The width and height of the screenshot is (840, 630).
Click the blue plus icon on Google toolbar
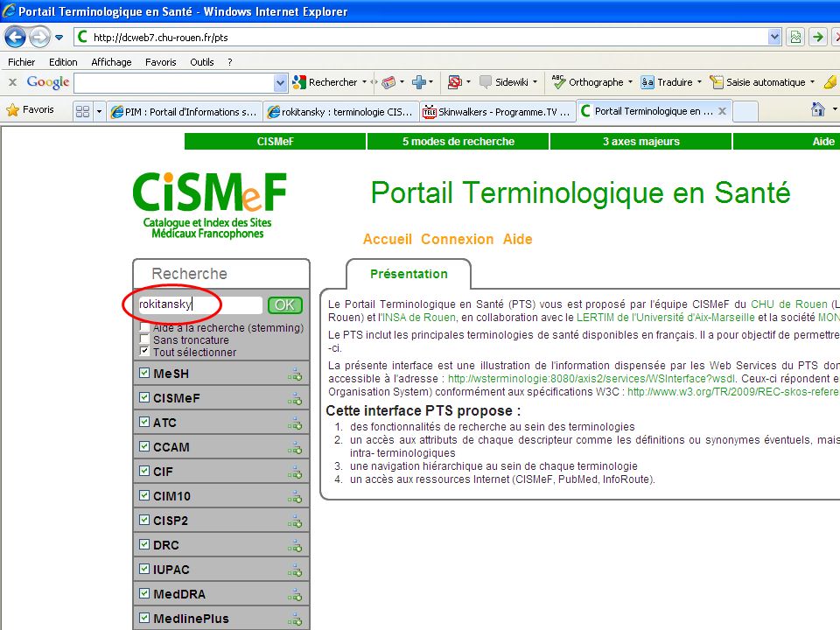(x=419, y=82)
